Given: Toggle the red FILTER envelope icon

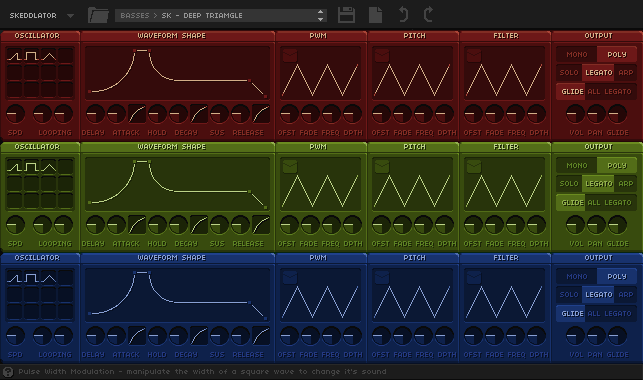Looking at the screenshot, I should click(x=474, y=55).
